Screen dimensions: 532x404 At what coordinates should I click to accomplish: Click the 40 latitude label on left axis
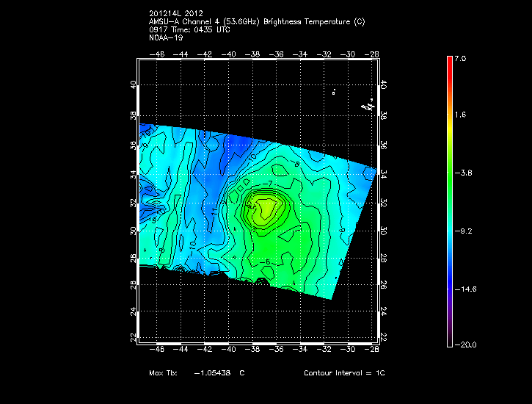134,85
